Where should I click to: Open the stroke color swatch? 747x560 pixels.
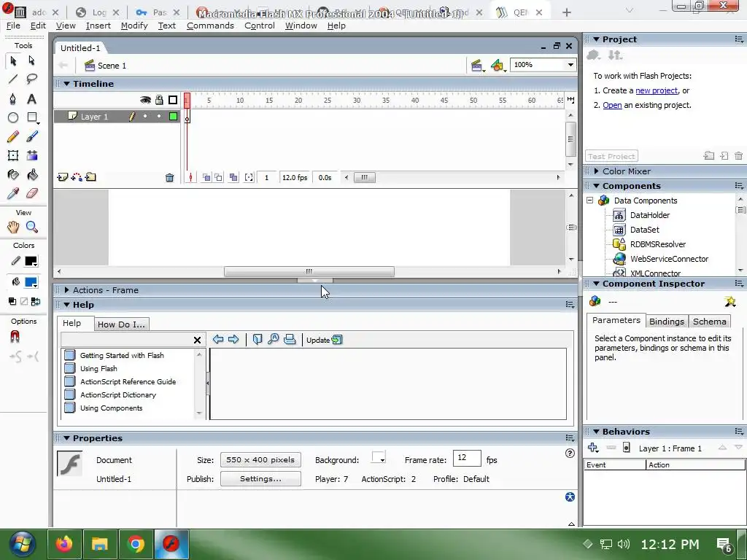(31, 261)
